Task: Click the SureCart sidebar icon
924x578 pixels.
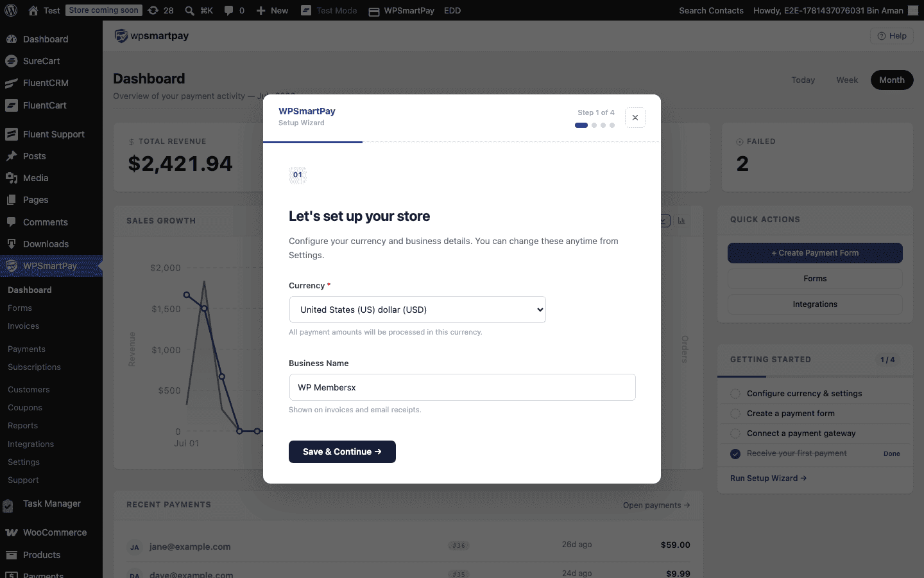Action: (x=11, y=61)
